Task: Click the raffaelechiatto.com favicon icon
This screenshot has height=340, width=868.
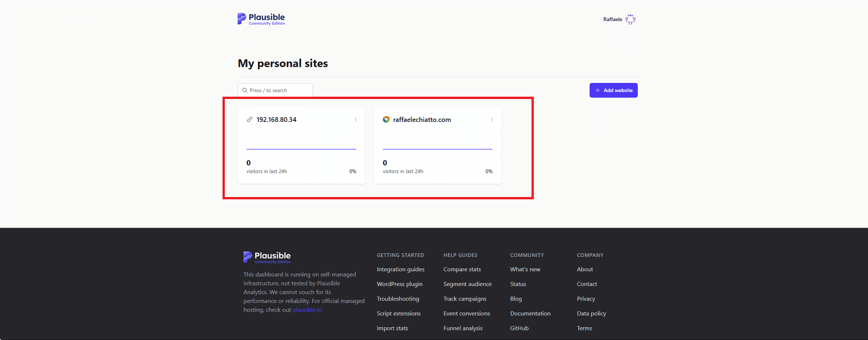Action: point(386,120)
